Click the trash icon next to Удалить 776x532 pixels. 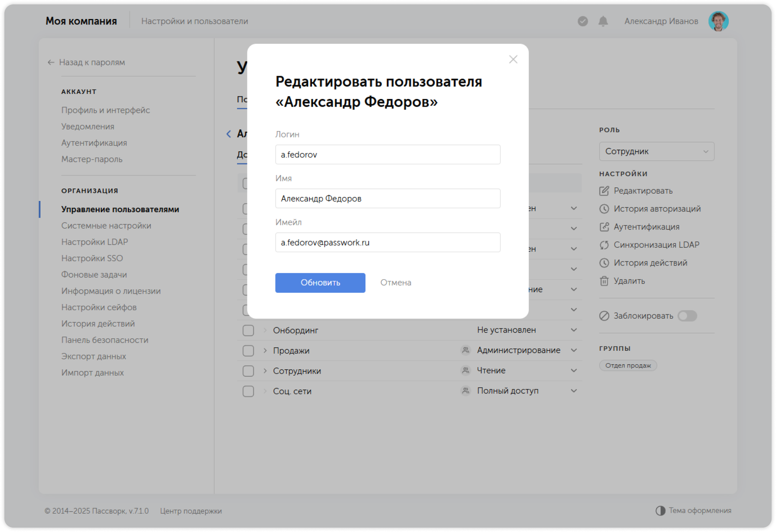click(604, 281)
